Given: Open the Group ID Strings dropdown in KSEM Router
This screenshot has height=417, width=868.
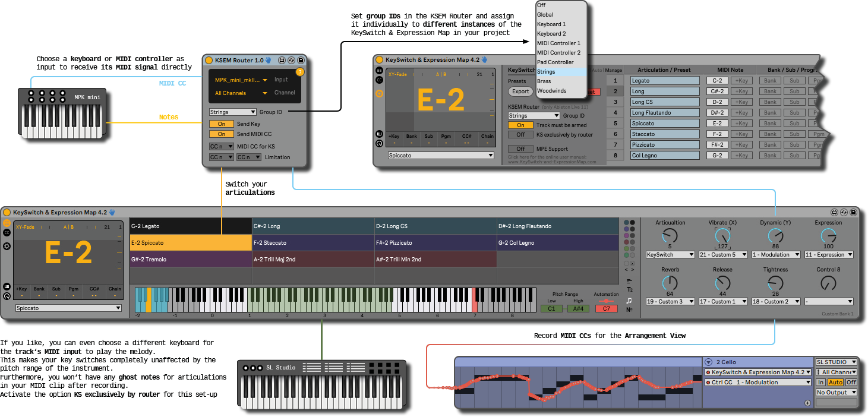Looking at the screenshot, I should click(x=232, y=112).
